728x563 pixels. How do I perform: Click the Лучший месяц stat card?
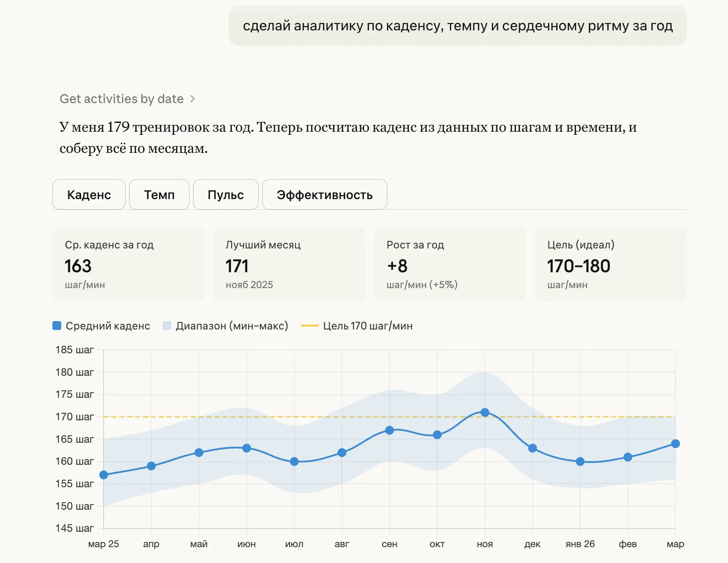(x=289, y=264)
